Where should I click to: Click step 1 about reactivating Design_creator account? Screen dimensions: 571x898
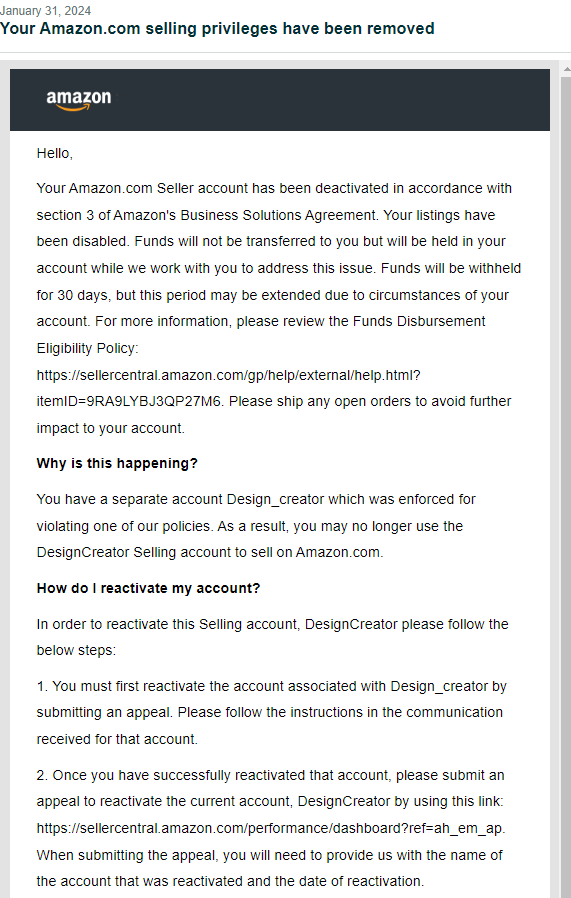[271, 712]
